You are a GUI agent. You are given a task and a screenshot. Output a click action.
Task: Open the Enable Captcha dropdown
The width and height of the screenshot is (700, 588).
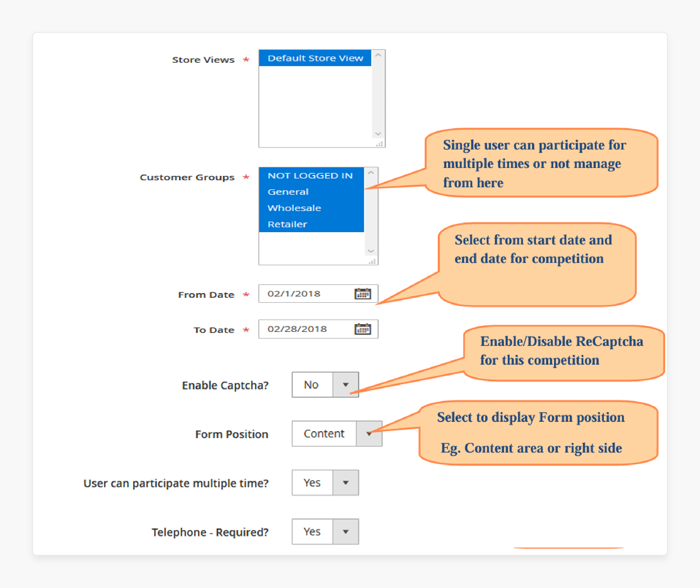pos(325,385)
